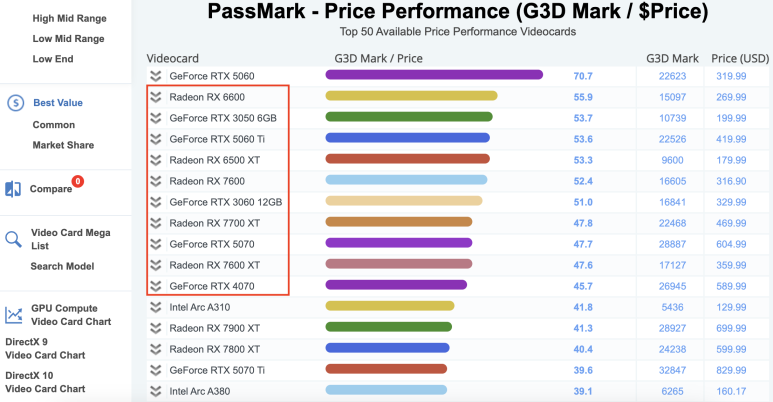
Task: Click G3D Mark 28927 for RX 7900 XT
Action: click(x=672, y=328)
